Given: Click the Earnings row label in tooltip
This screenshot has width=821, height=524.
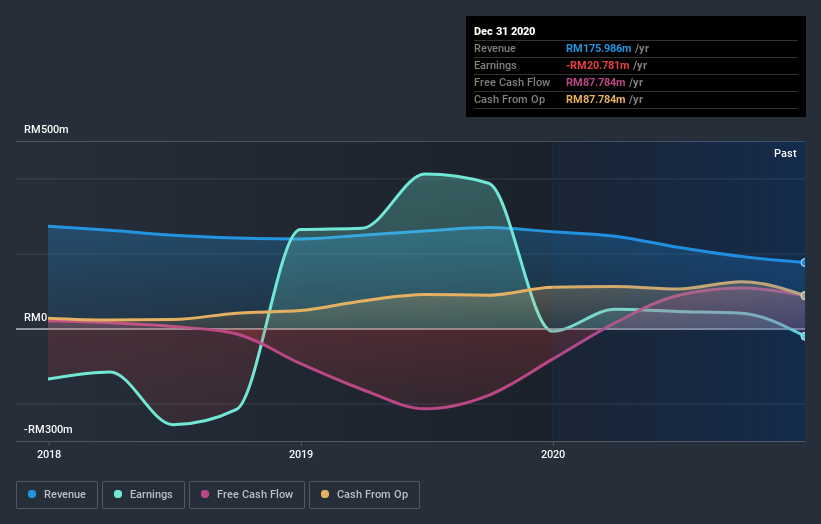Looking at the screenshot, I should 495,65.
